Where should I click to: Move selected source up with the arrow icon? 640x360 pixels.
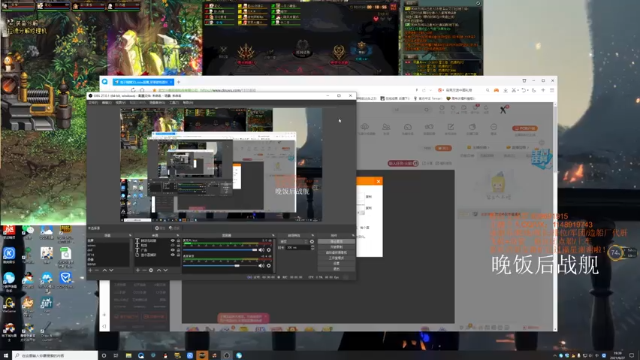click(159, 270)
